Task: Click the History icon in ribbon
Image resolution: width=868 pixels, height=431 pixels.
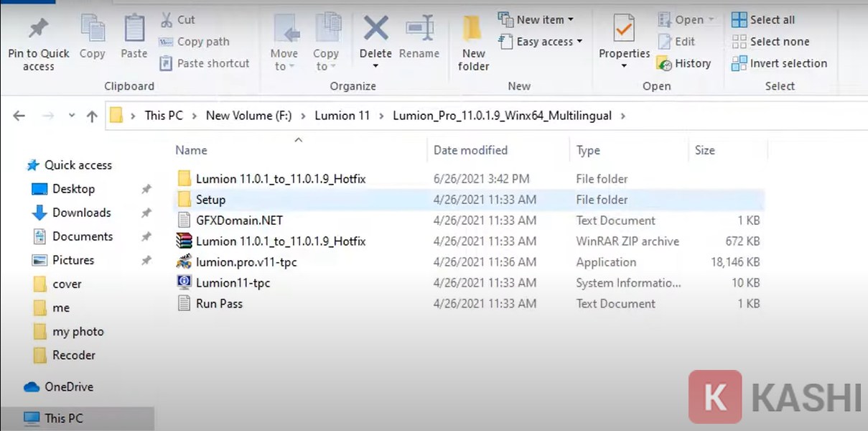Action: 663,64
